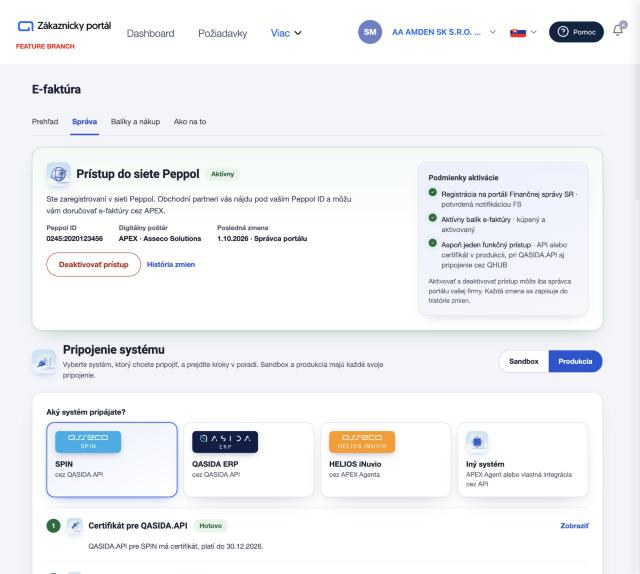Image resolution: width=640 pixels, height=574 pixels.
Task: Open the Dashboard menu item
Action: tap(150, 33)
